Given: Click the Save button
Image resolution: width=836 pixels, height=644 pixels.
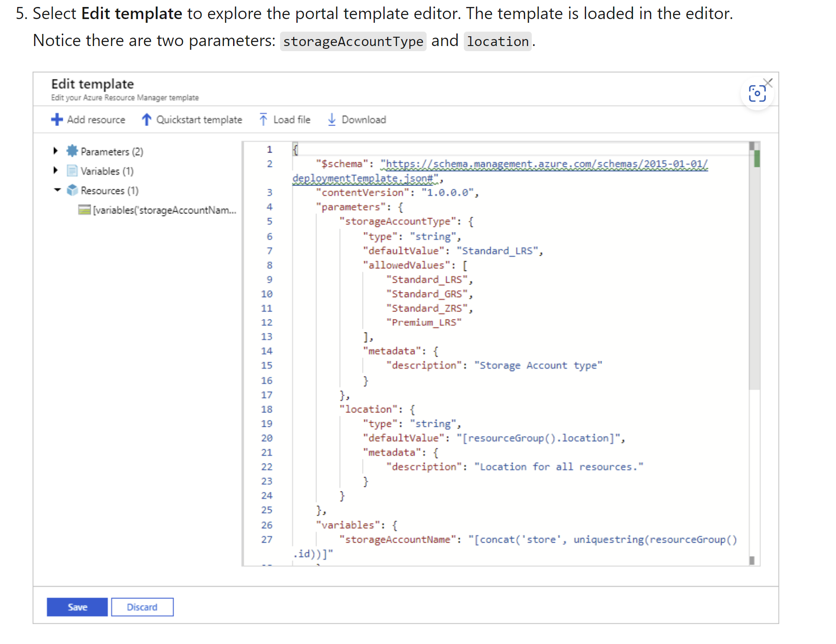Looking at the screenshot, I should (77, 607).
